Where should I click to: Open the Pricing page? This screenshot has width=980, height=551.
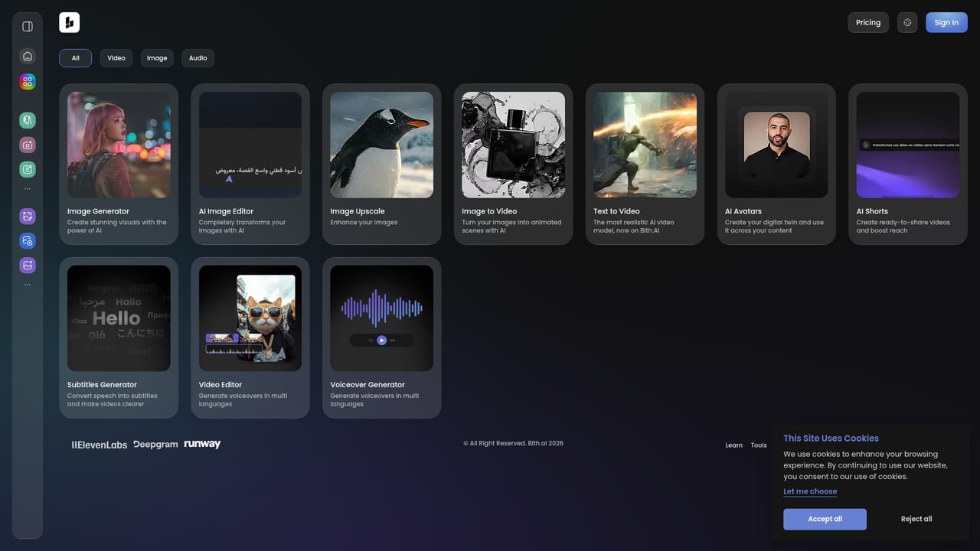tap(868, 22)
